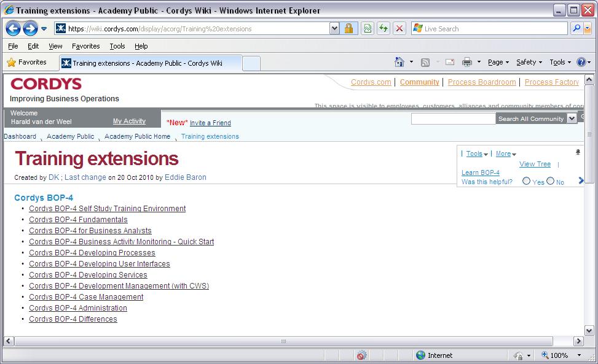Open Cordys BOP-4 Case Management link
The image size is (598, 364).
click(x=86, y=297)
